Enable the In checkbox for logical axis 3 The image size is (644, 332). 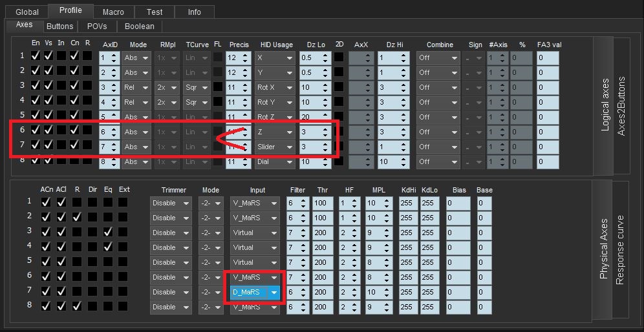(x=61, y=87)
